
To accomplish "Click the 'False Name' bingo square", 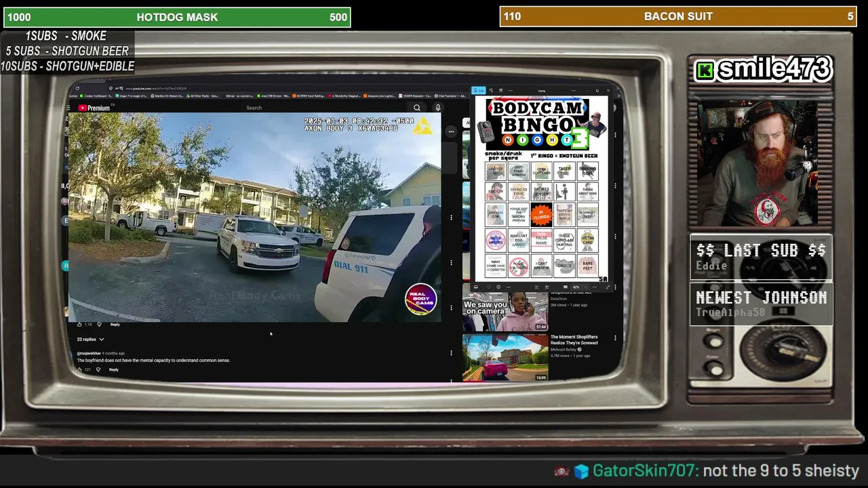I will [x=541, y=241].
